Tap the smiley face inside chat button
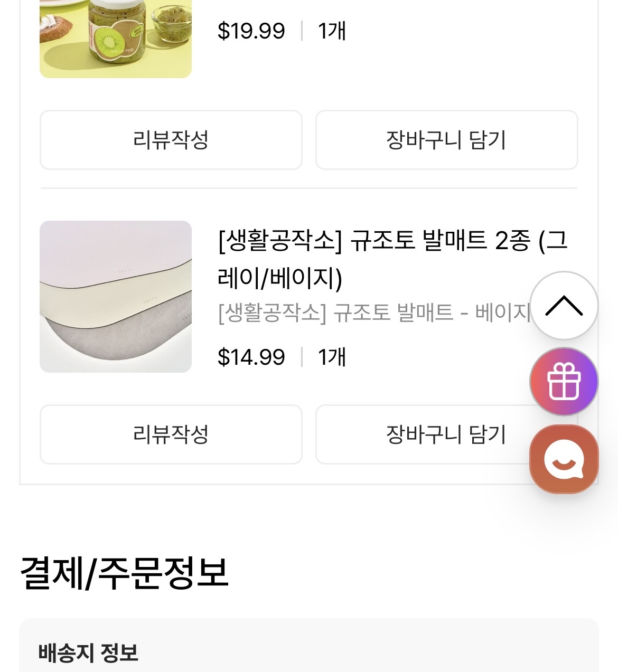618x672 pixels. [564, 458]
